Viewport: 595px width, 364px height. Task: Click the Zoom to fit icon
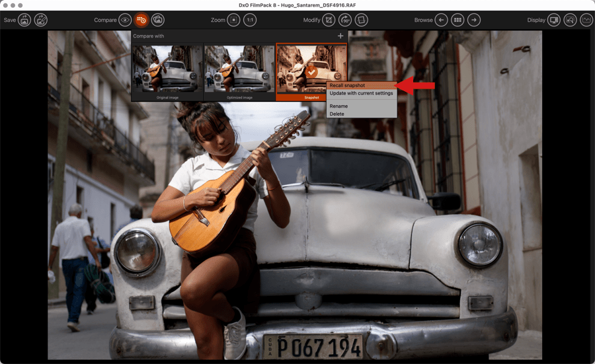click(x=234, y=20)
